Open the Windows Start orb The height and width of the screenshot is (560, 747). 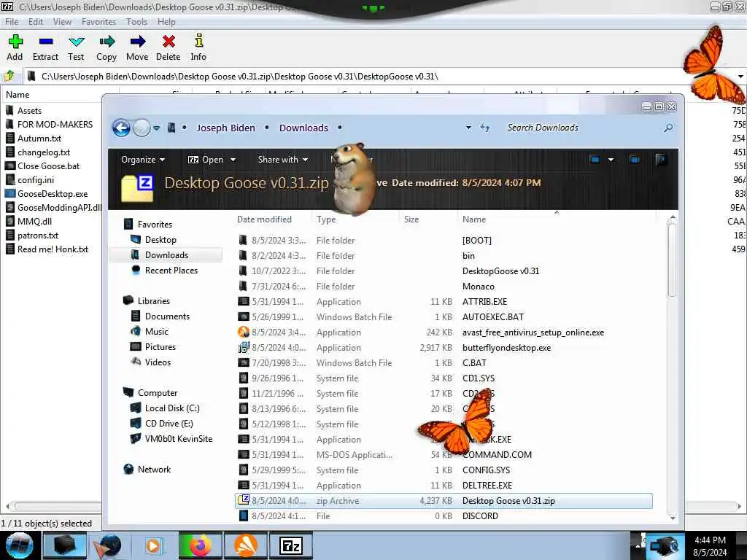pos(19,545)
